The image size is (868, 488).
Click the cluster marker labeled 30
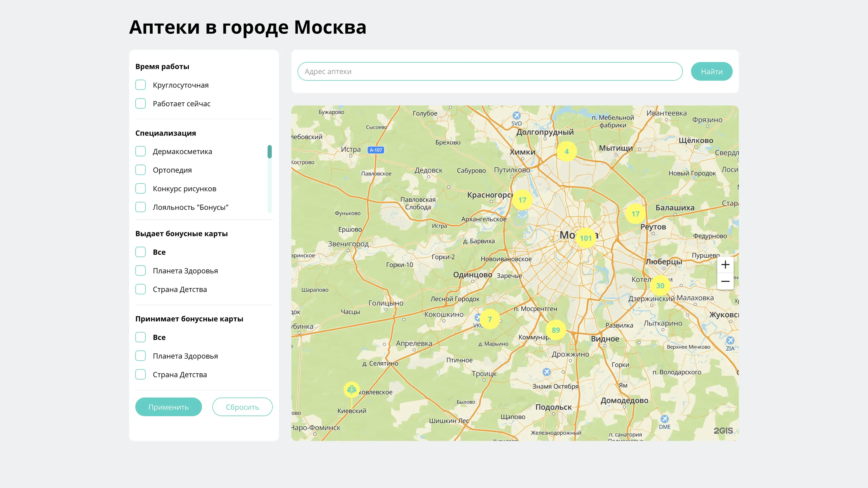coord(660,286)
